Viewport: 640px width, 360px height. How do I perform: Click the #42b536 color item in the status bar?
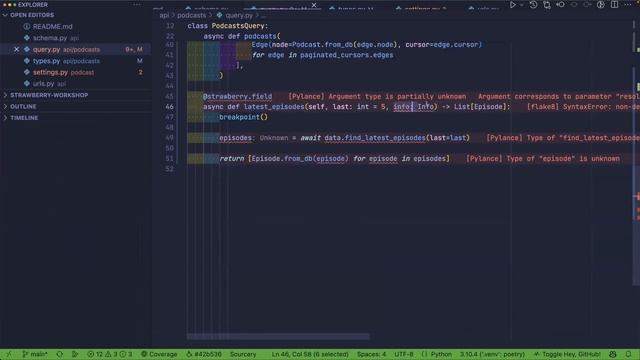tap(204, 354)
